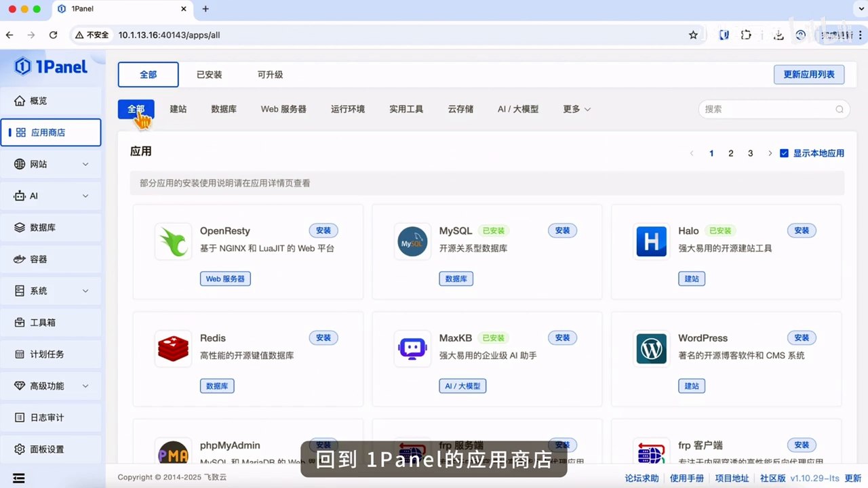
Task: Filter apps by AI / 大模型 category
Action: coord(518,109)
